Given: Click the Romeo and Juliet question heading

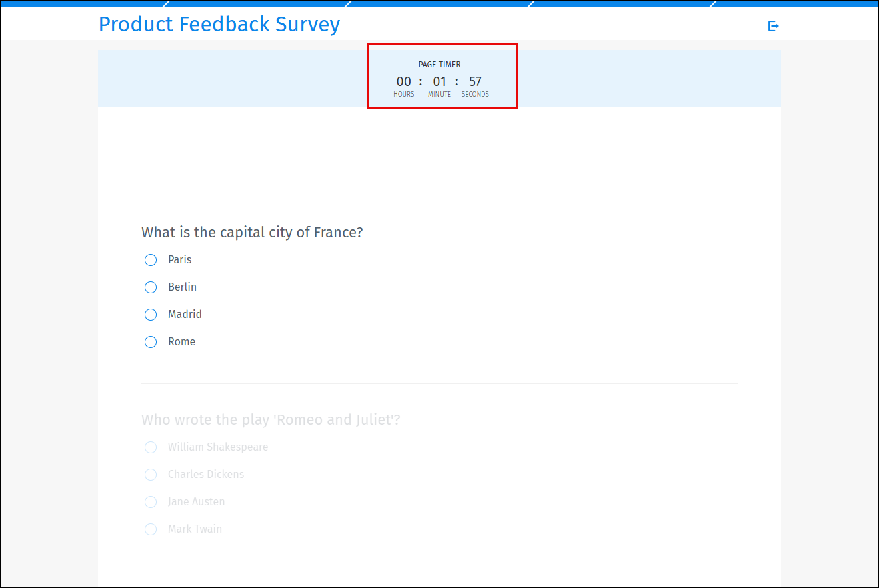Looking at the screenshot, I should tap(271, 419).
